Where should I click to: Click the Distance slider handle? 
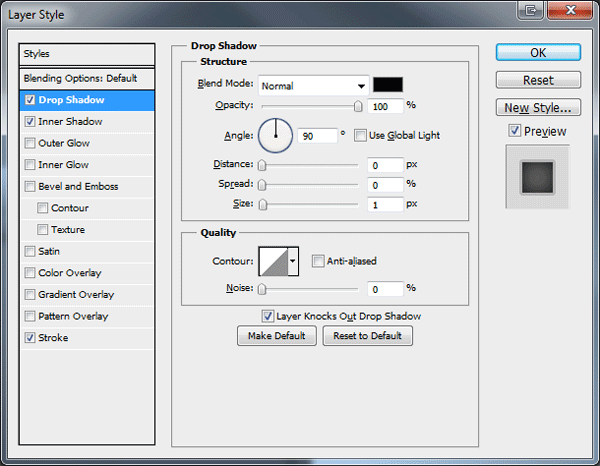click(262, 165)
